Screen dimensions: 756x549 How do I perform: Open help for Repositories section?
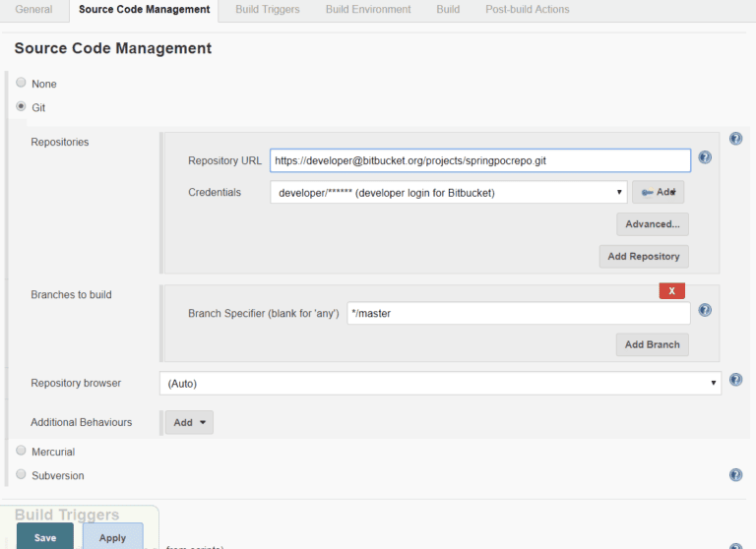coord(735,139)
